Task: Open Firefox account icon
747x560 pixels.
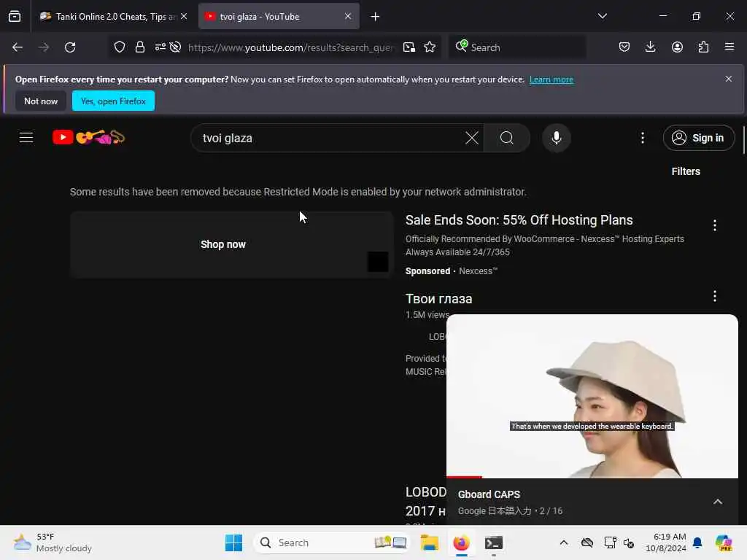Action: point(677,47)
